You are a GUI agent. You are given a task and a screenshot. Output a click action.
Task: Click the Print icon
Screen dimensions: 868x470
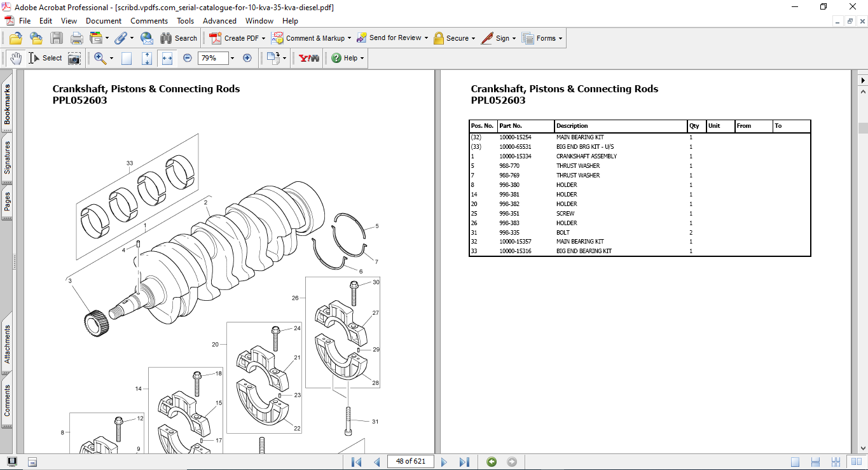tap(76, 38)
